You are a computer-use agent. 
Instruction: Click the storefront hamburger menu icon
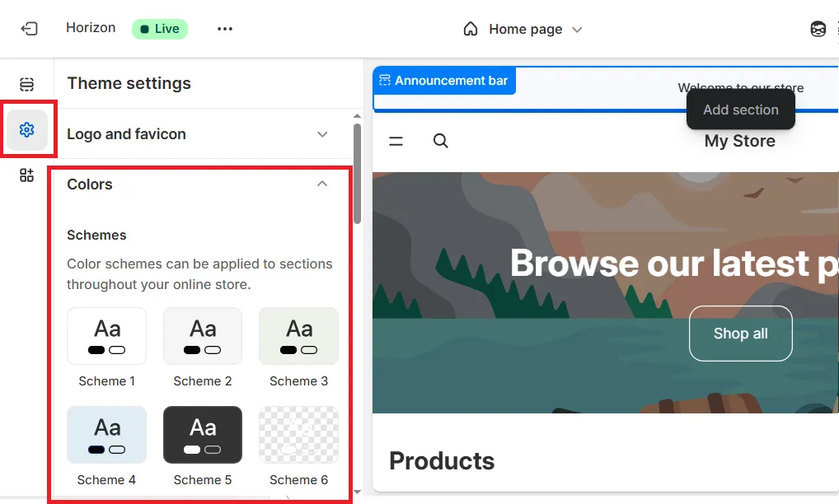pos(396,141)
